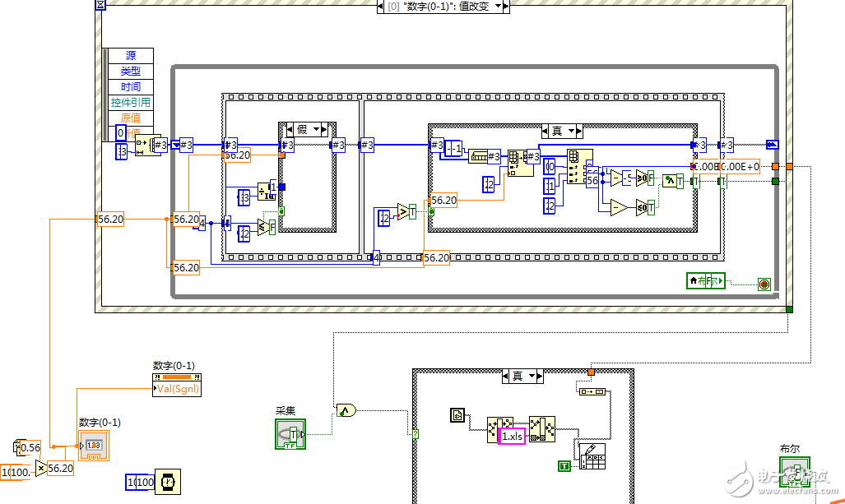845x504 pixels.
Task: Click the 56.20 probe on multiply output
Action: (x=60, y=468)
